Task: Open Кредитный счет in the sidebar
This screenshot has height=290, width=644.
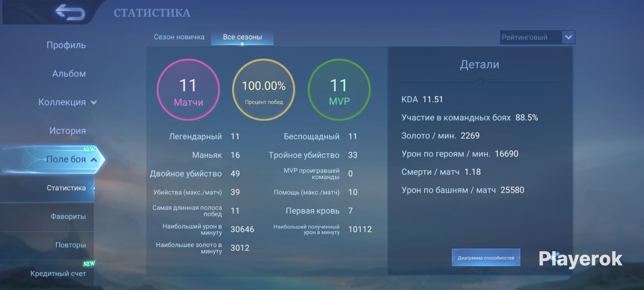Action: pos(47,274)
